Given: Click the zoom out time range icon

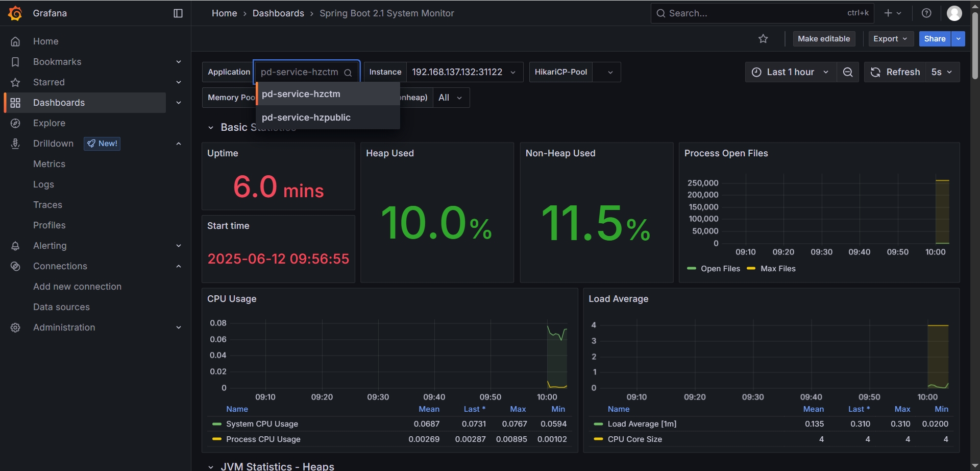Looking at the screenshot, I should click(848, 72).
